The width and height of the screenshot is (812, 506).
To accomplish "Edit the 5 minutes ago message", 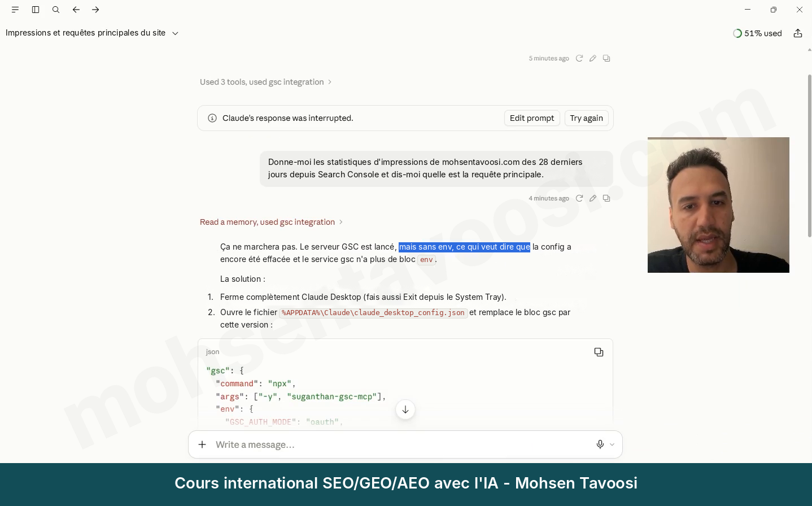I will point(593,58).
